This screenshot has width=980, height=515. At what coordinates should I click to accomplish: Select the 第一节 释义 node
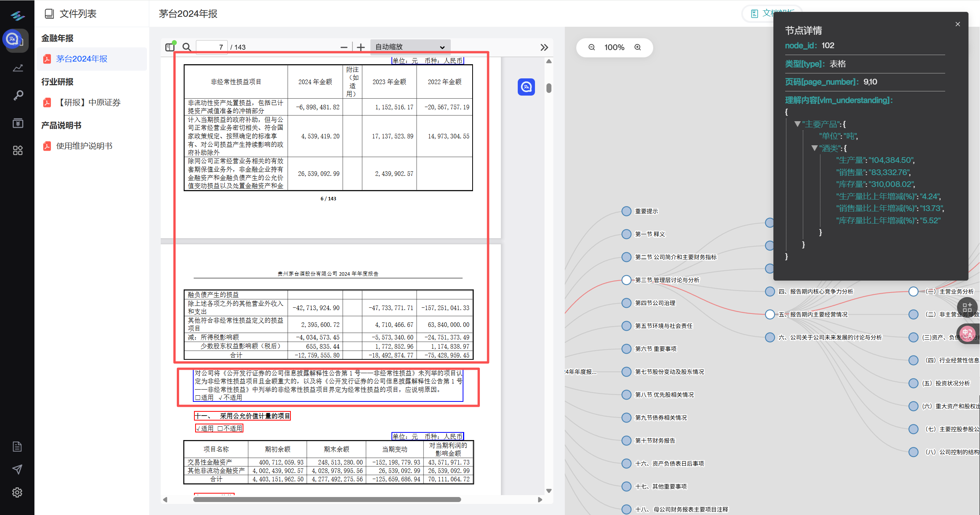coord(626,234)
